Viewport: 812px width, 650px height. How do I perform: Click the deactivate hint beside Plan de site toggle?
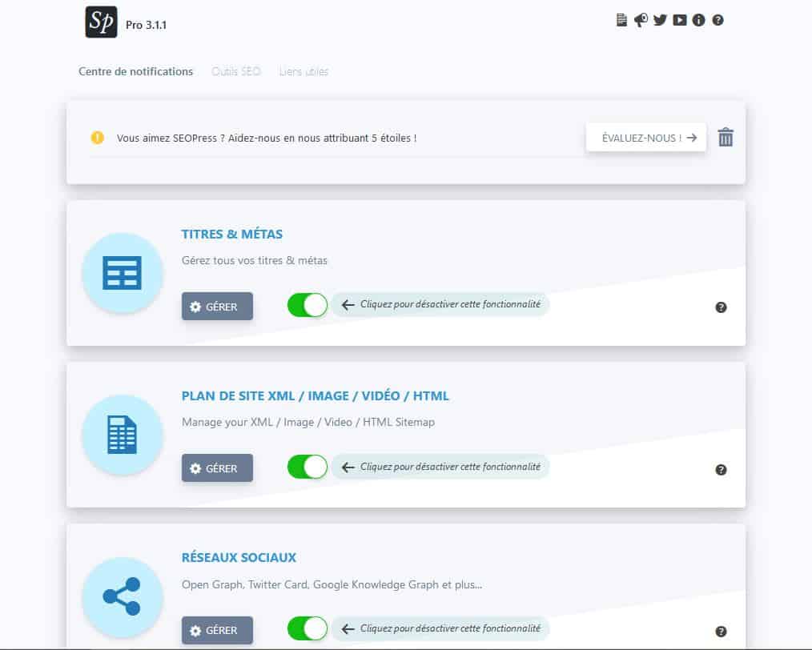(x=440, y=466)
